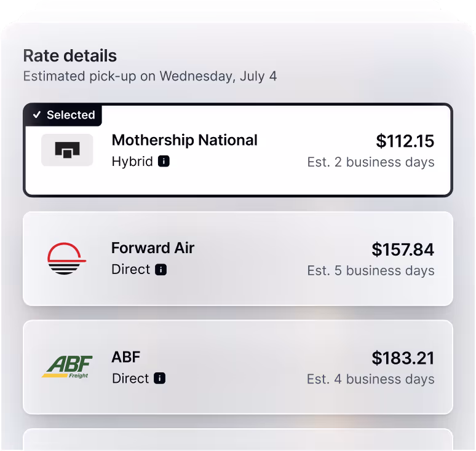Click the ABF carrier name text
Viewport: 476px width, 451px height.
(126, 357)
